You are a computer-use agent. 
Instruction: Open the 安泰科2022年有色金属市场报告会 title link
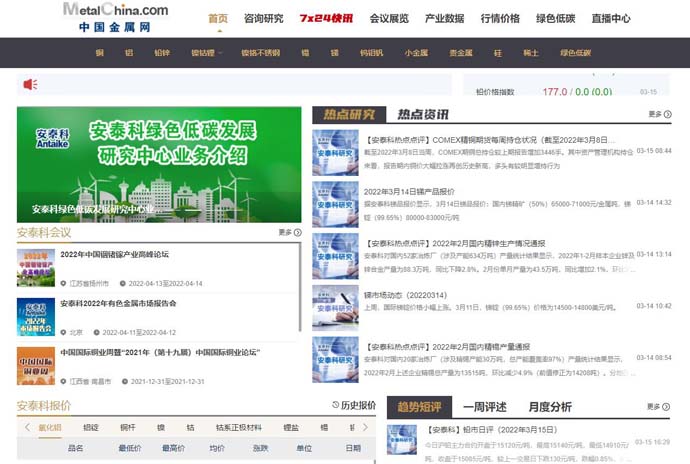[x=118, y=303]
